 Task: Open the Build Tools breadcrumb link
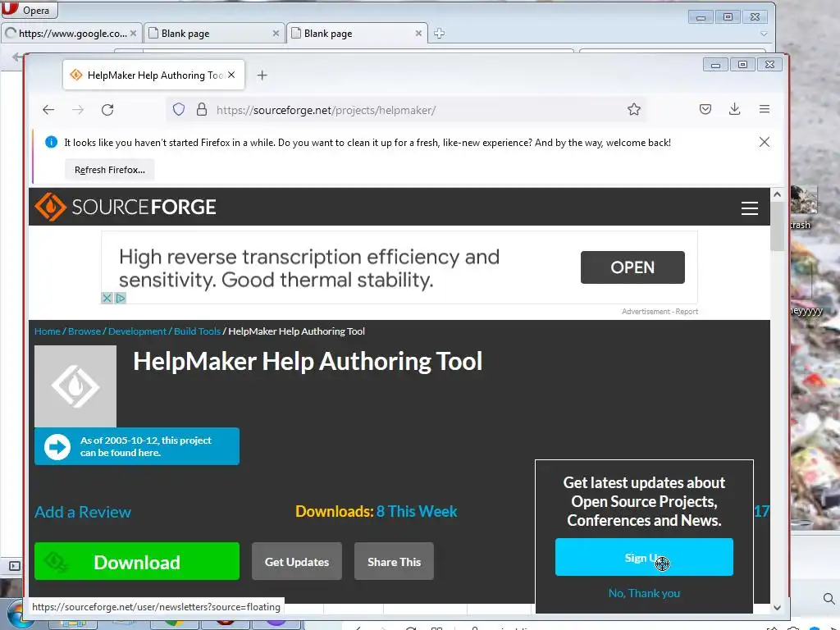click(197, 331)
